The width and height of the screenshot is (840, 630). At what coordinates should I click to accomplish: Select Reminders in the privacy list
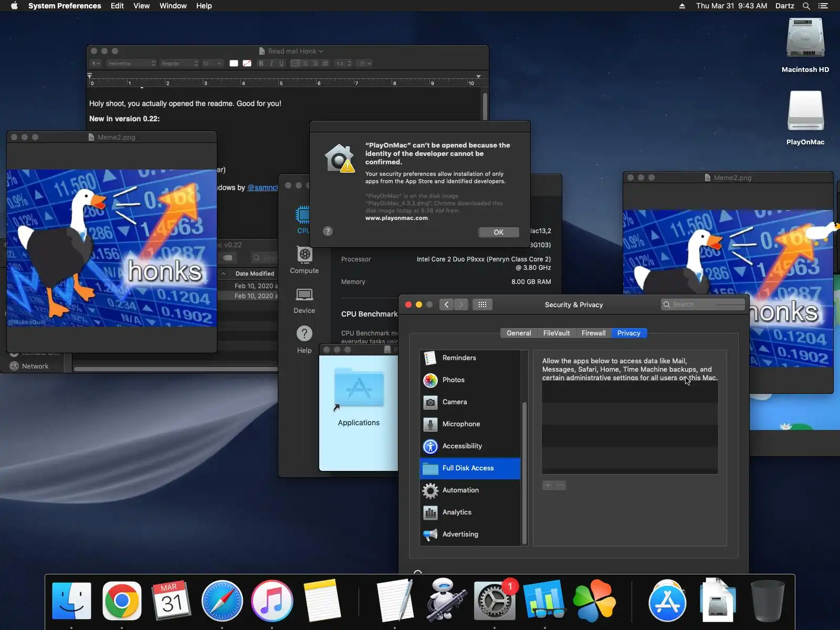click(x=470, y=358)
